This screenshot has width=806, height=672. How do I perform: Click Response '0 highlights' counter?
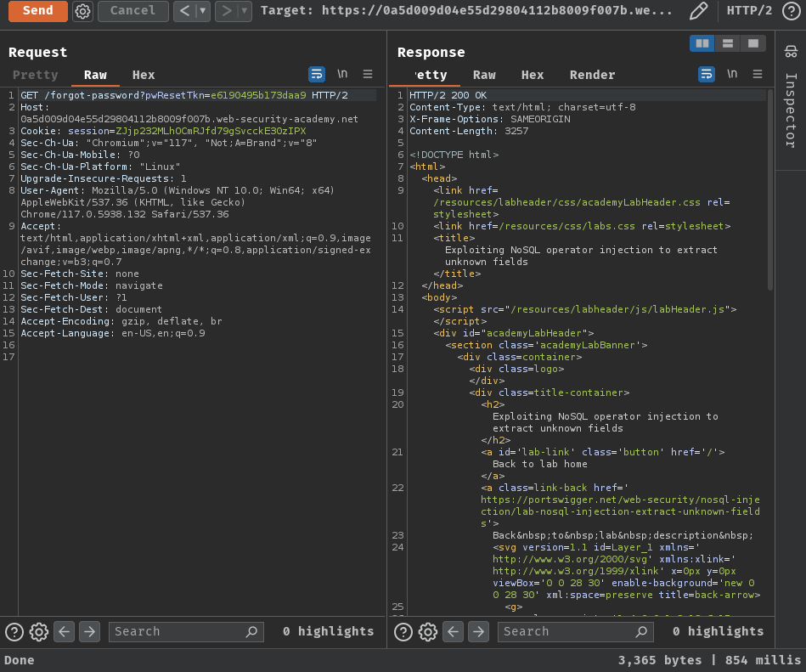point(719,631)
